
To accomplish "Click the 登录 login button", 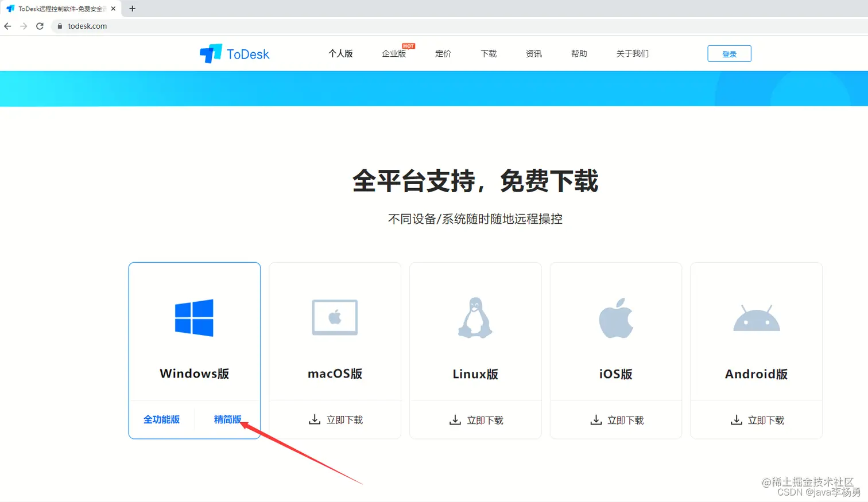I will click(x=729, y=53).
